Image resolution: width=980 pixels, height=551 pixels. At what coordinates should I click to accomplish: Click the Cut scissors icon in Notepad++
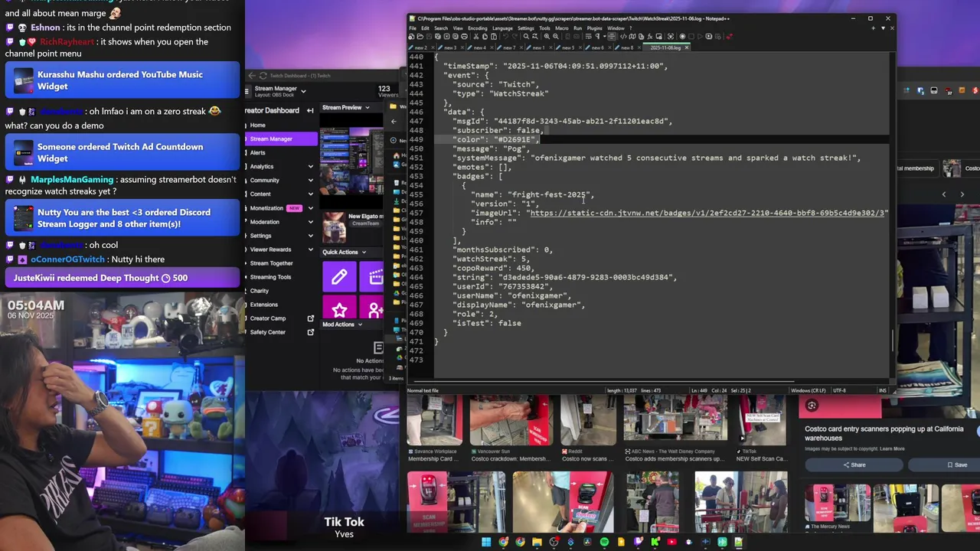point(475,36)
